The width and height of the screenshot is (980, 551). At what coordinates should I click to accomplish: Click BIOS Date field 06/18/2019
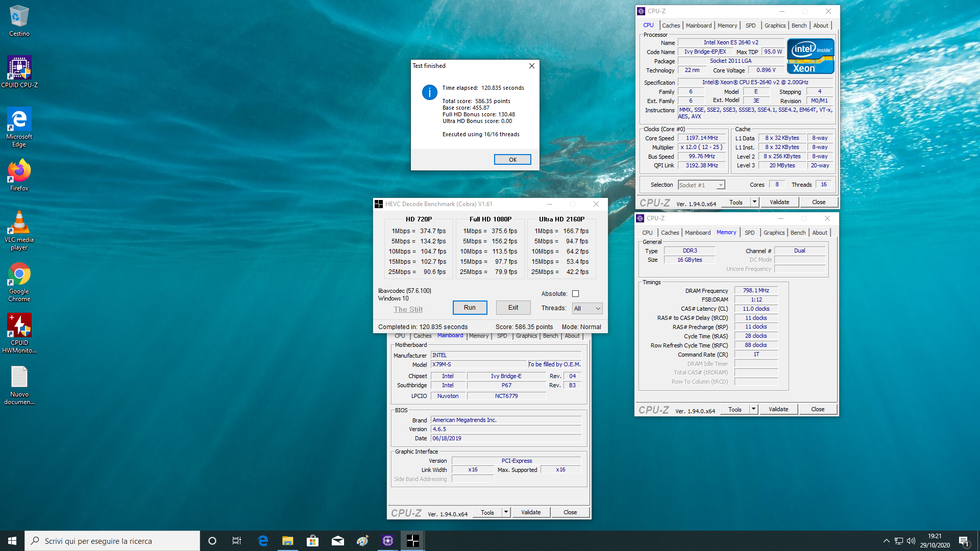coord(506,438)
